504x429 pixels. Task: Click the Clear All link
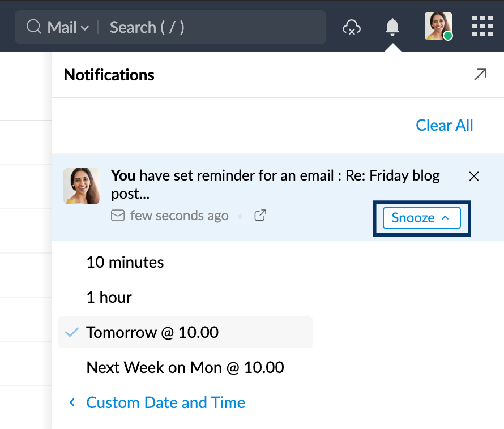coord(444,125)
